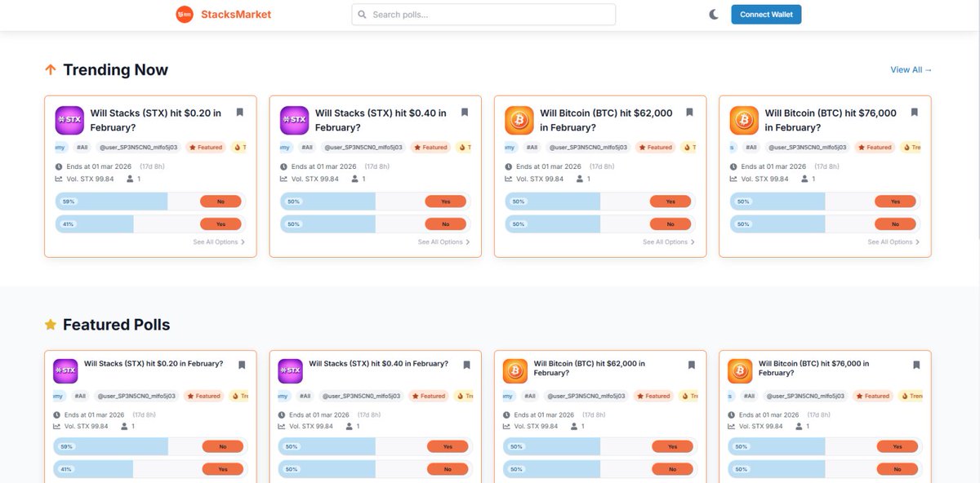Bookmark Trending STX $0.20 poll
980x483 pixels.
click(x=240, y=113)
